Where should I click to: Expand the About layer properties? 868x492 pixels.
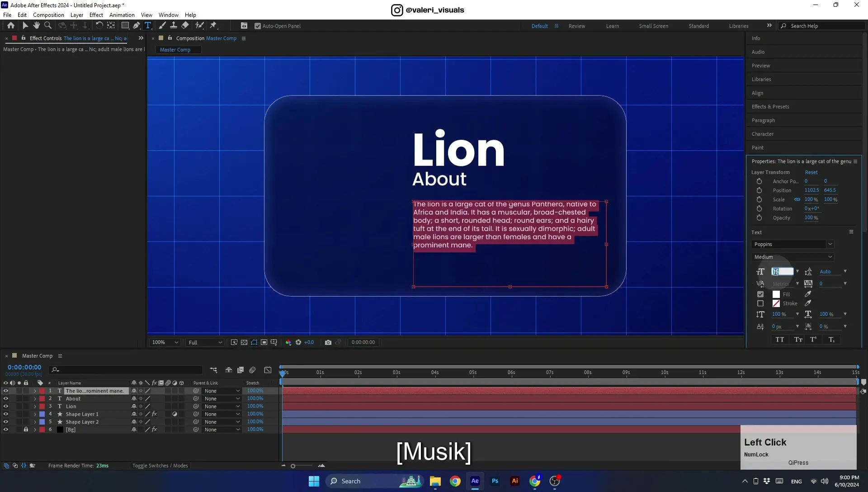[x=35, y=399]
